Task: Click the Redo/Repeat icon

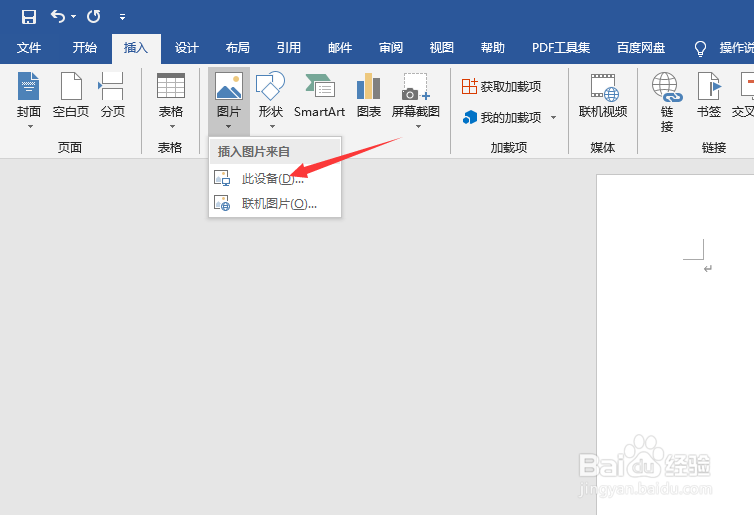Action: (x=94, y=17)
